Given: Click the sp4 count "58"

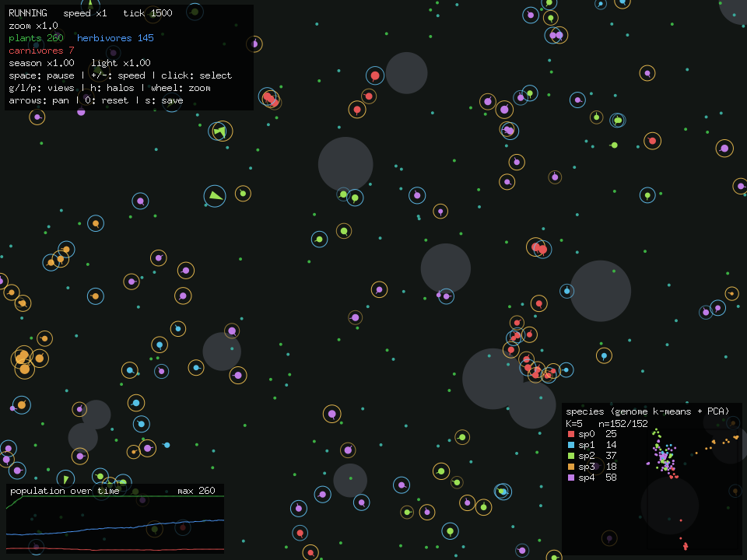Looking at the screenshot, I should click(611, 478).
